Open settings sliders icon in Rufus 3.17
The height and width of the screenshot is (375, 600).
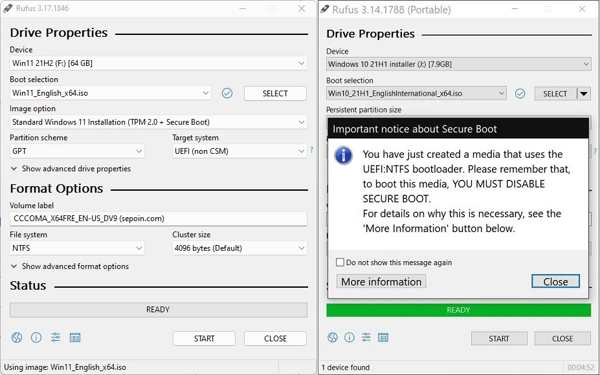(55, 338)
